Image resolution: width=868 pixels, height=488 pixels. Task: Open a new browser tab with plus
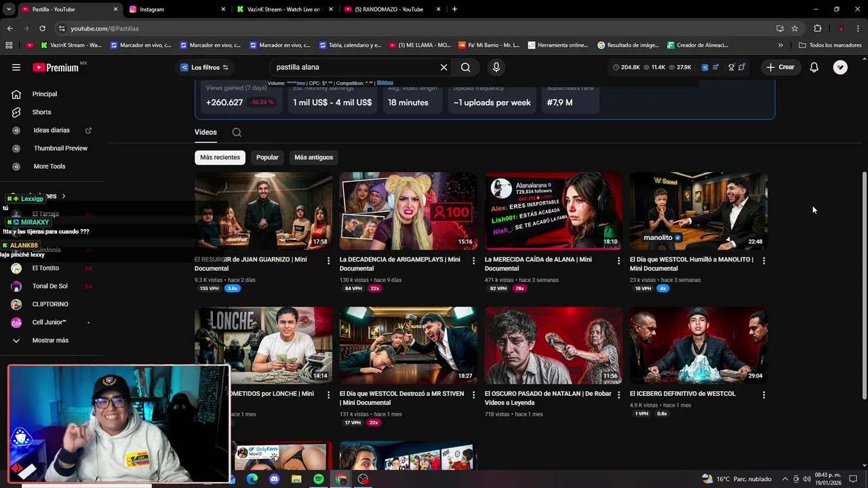point(454,9)
